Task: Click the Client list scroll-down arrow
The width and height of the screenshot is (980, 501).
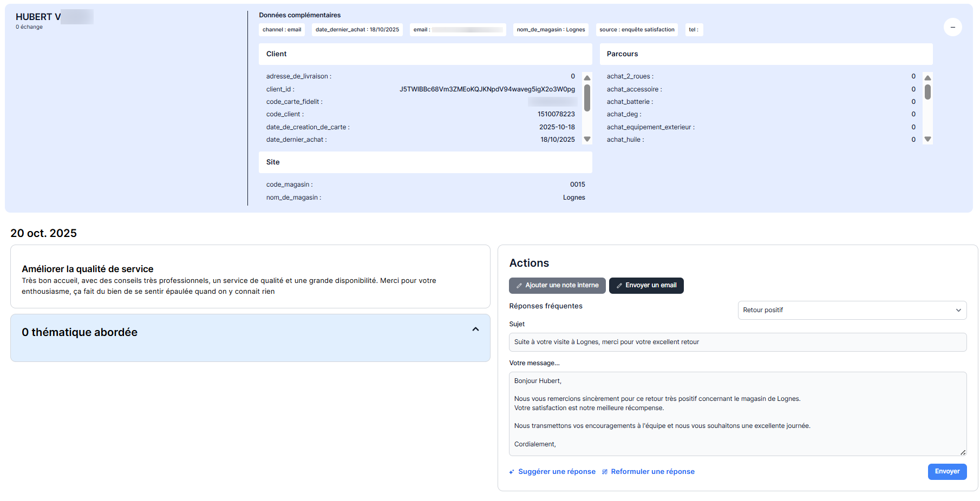Action: pos(587,139)
